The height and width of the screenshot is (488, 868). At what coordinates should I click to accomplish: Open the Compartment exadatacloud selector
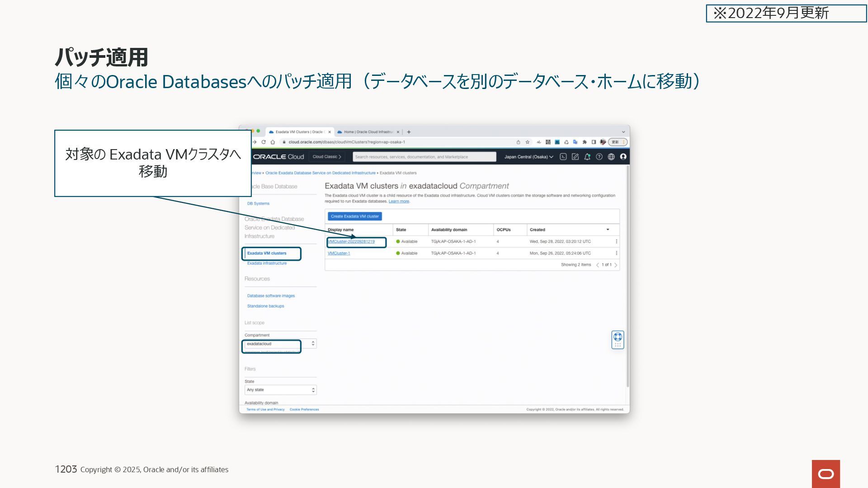(x=280, y=344)
